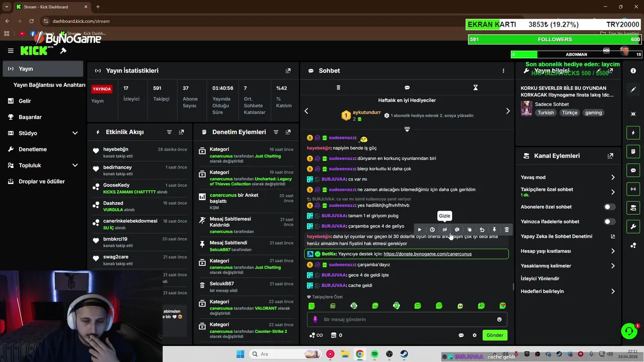Click the first green emote under Takipçilere Özel
Viewport: 644px width, 362px height.
coord(311,306)
